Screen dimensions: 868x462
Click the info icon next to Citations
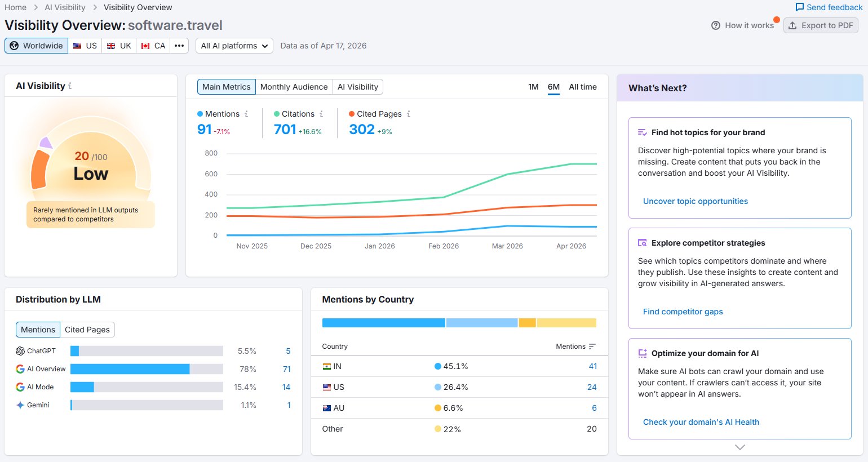point(321,114)
